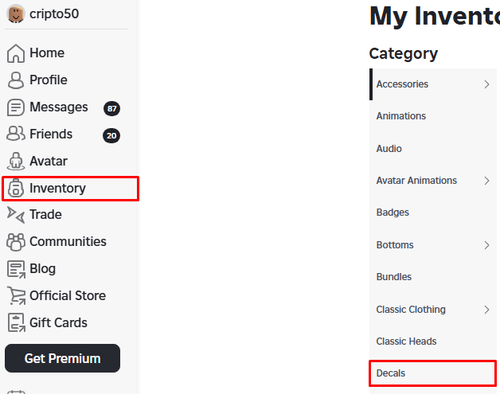Expand the Accessories category chevron
The width and height of the screenshot is (500, 394).
[x=487, y=84]
